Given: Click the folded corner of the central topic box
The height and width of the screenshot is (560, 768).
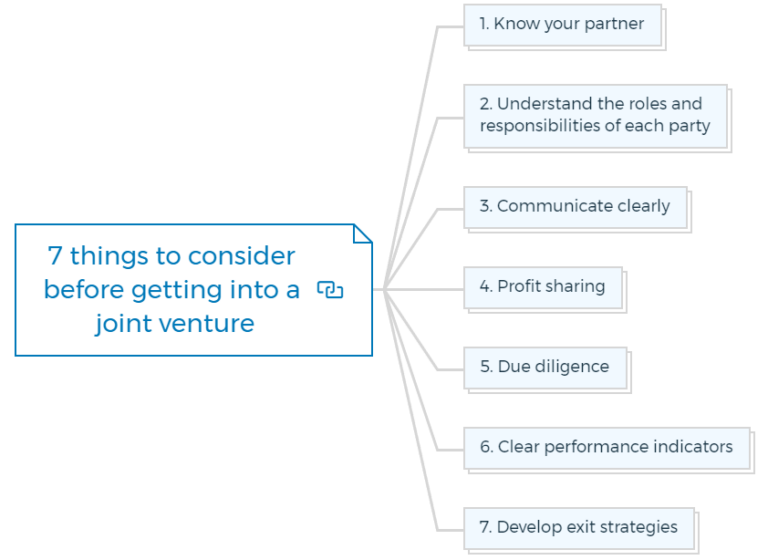Looking at the screenshot, I should pyautogui.click(x=363, y=233).
